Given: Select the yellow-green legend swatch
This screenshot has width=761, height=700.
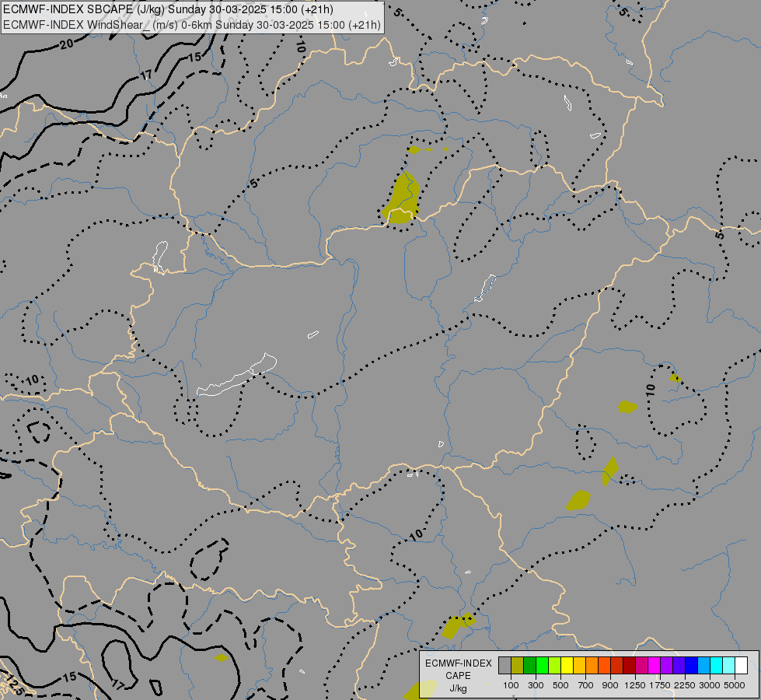Looking at the screenshot, I should tap(555, 666).
